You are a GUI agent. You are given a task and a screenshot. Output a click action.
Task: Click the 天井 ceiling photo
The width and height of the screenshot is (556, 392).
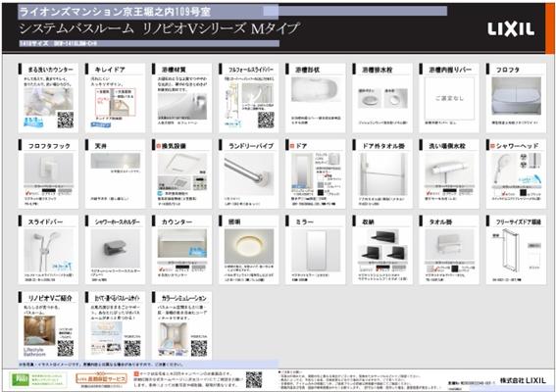click(x=116, y=161)
